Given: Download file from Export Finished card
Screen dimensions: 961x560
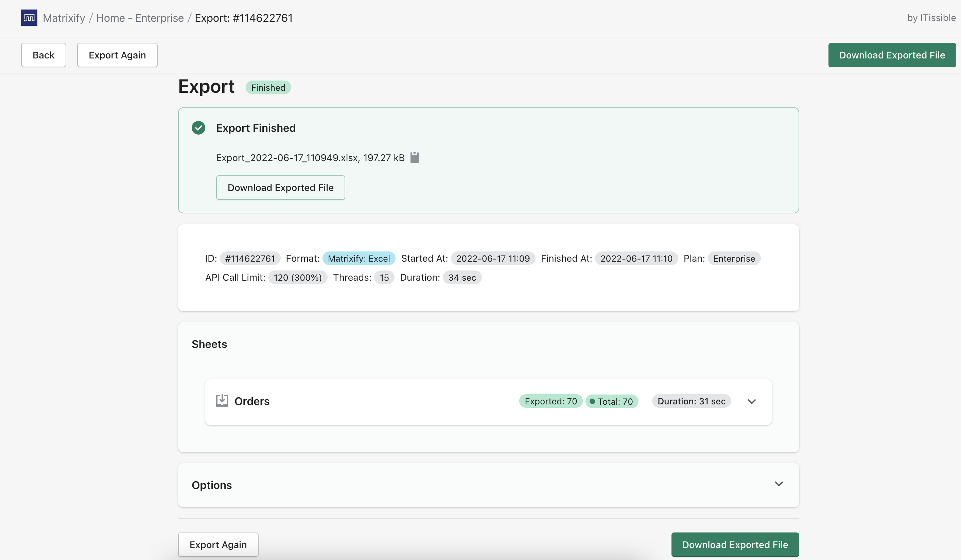Looking at the screenshot, I should [281, 188].
